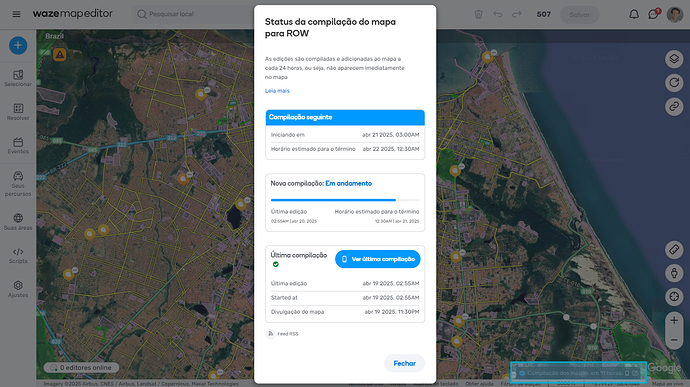Click the compilation progress bar

point(345,200)
